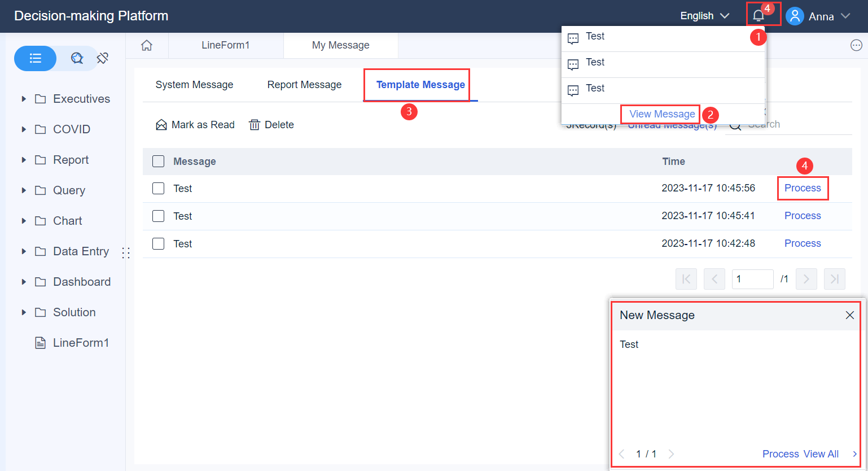Click Anna's user avatar icon
Screen dimensions: 868x471
[x=795, y=16]
